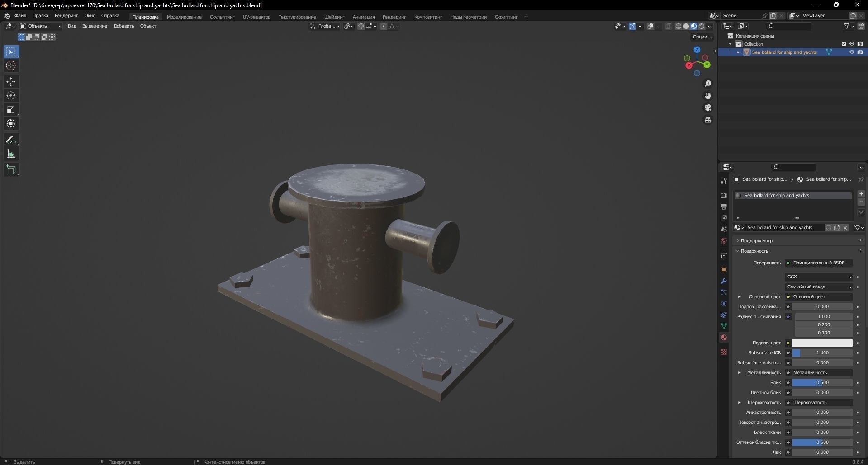Switch to rendered viewport shading
Screen dimensions: 868x465
click(x=702, y=26)
